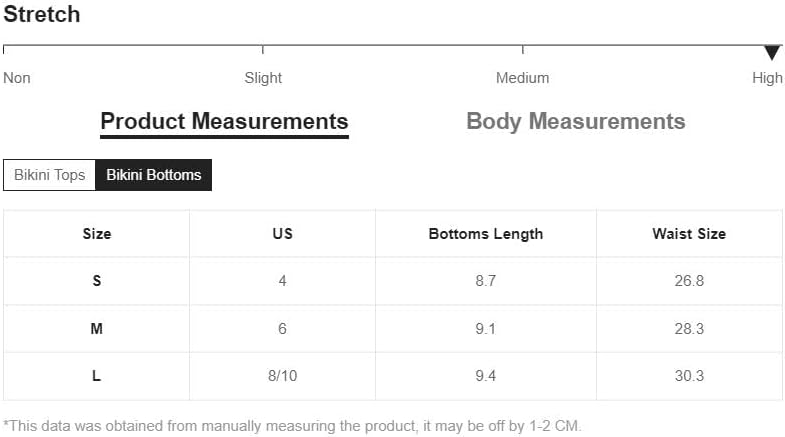785x437 pixels.
Task: Click the 9.1 bottoms length value
Action: pos(486,329)
